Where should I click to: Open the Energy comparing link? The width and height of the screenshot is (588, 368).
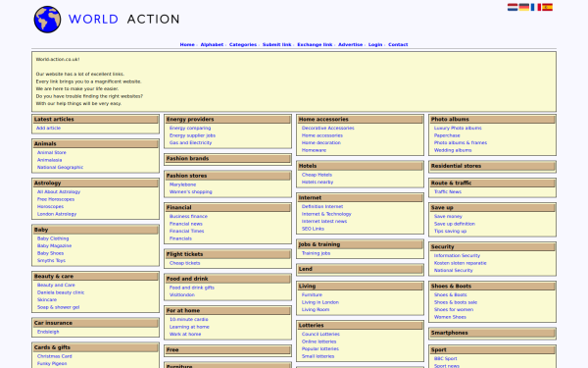coord(190,128)
